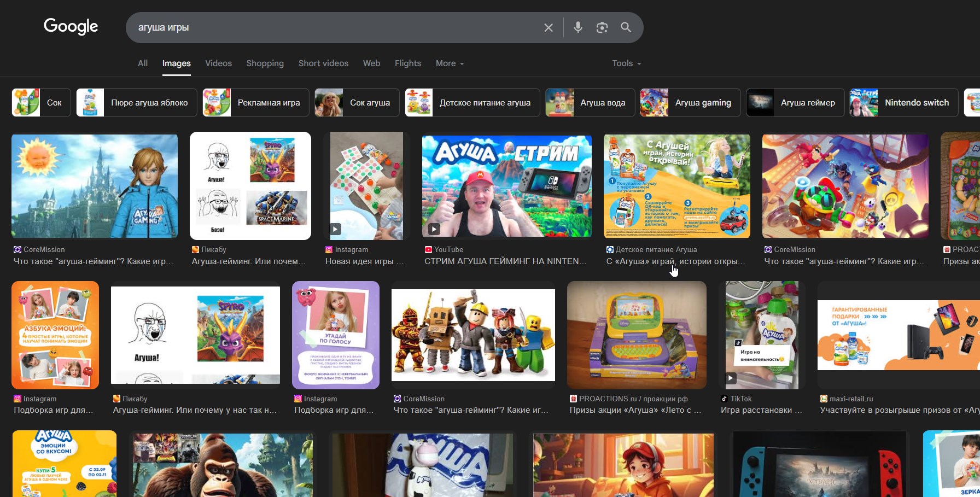The image size is (980, 497).
Task: Open the Эмоции со вкусом promo image
Action: 64,464
